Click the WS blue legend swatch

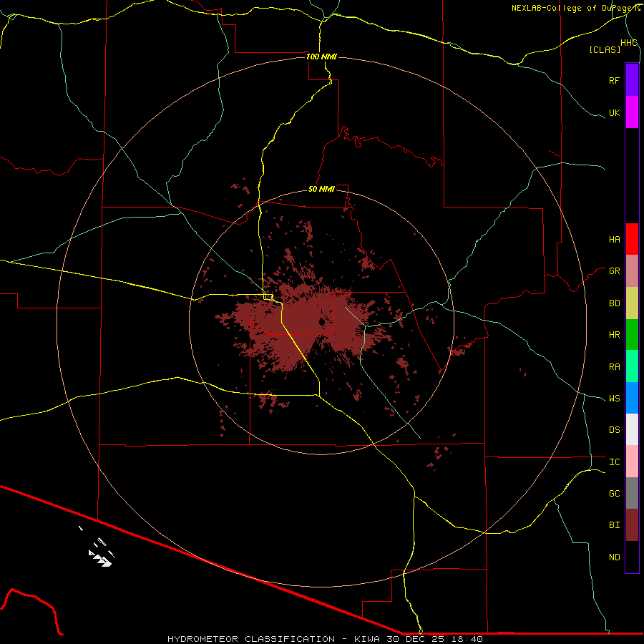click(x=632, y=398)
